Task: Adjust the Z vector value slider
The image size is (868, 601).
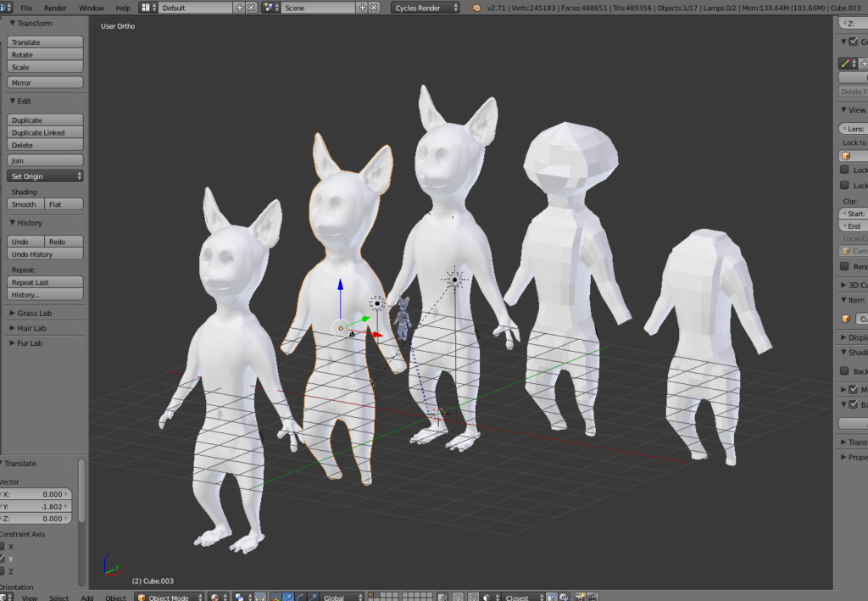Action: [x=36, y=519]
